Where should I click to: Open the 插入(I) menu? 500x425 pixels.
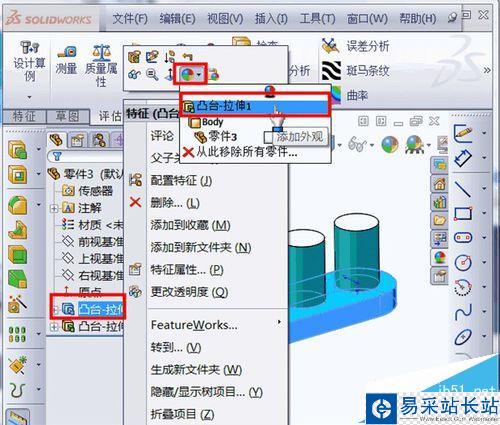(x=271, y=19)
